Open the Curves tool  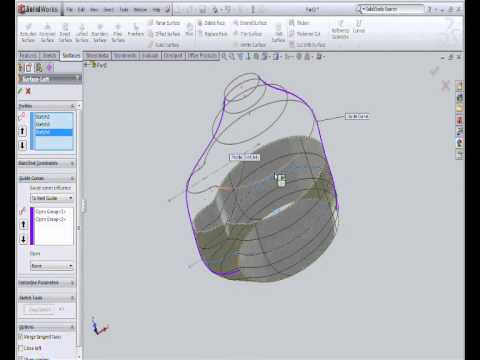[x=359, y=27]
